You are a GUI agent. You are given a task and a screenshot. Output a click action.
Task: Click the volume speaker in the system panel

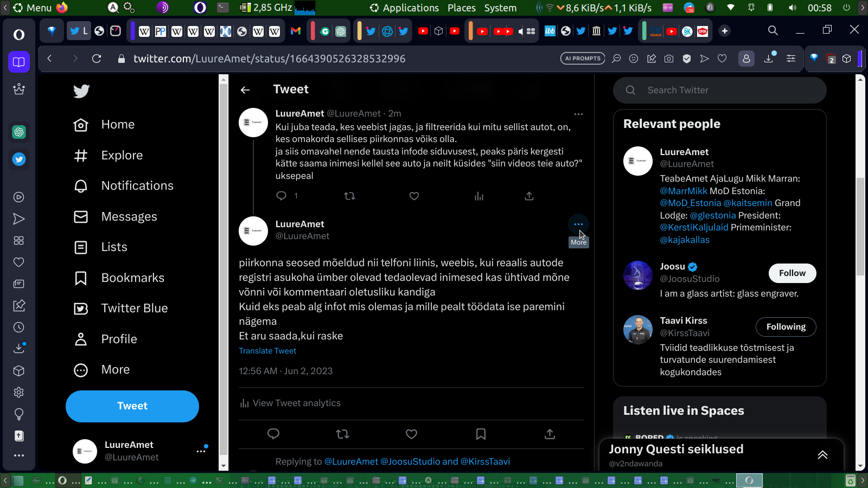pyautogui.click(x=793, y=8)
